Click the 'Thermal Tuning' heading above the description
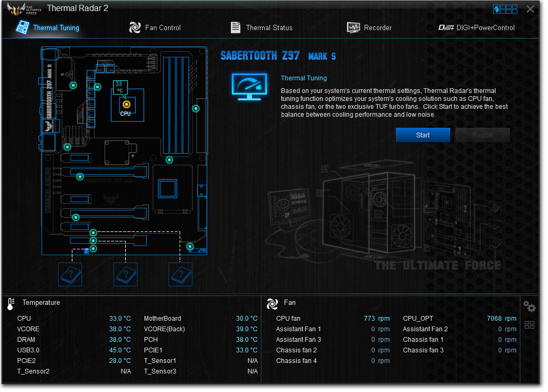This screenshot has height=392, width=548. [304, 78]
